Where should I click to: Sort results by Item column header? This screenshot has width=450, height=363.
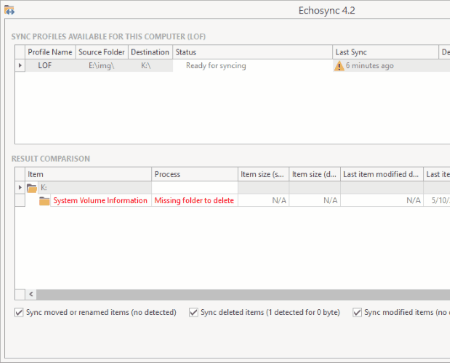pos(88,174)
